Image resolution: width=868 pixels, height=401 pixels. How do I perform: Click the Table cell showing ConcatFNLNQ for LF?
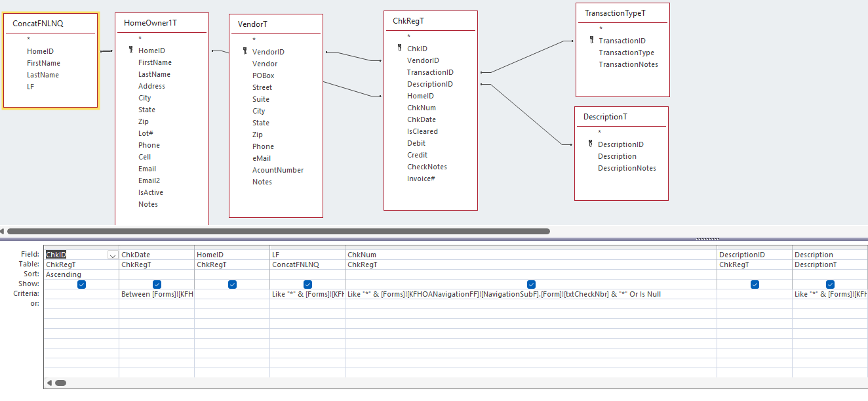(x=307, y=264)
